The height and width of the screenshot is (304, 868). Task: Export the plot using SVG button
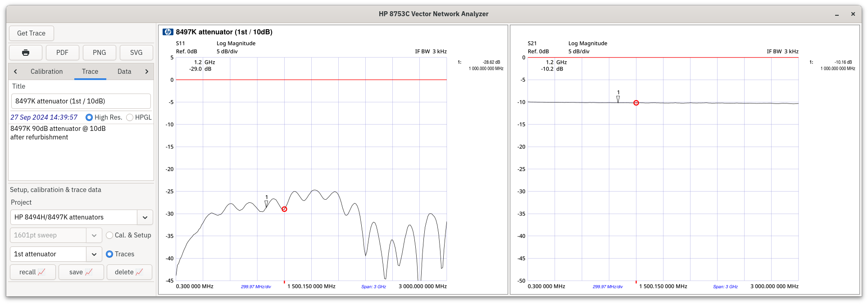(x=136, y=53)
